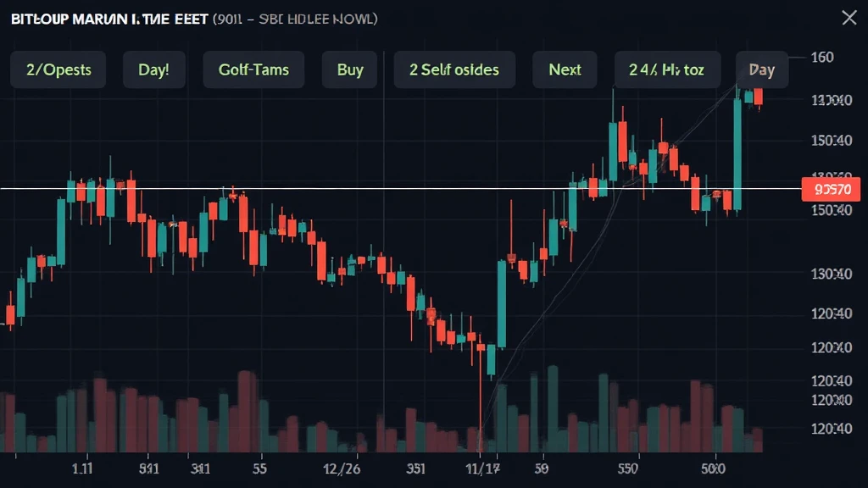Choose the rightmost "Day" timeframe button
868x488 pixels.
pos(761,69)
